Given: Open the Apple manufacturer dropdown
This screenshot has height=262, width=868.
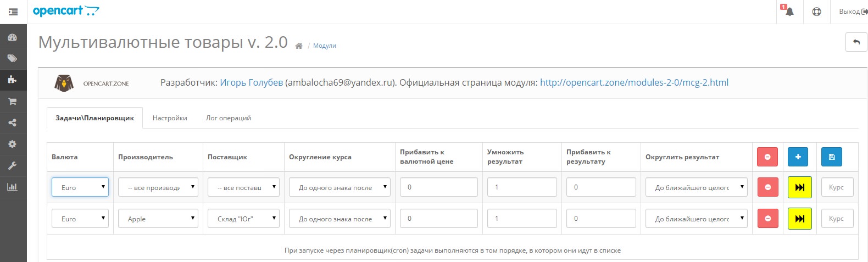Looking at the screenshot, I should (158, 219).
